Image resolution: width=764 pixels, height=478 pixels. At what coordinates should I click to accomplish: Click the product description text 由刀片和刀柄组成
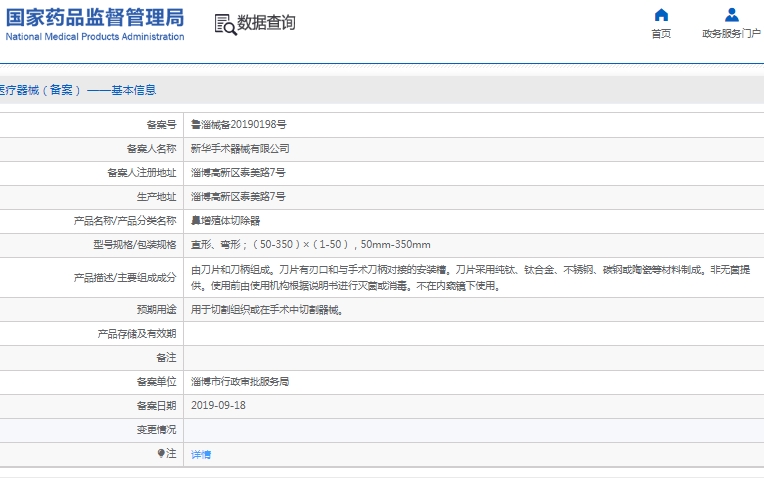[x=470, y=278]
